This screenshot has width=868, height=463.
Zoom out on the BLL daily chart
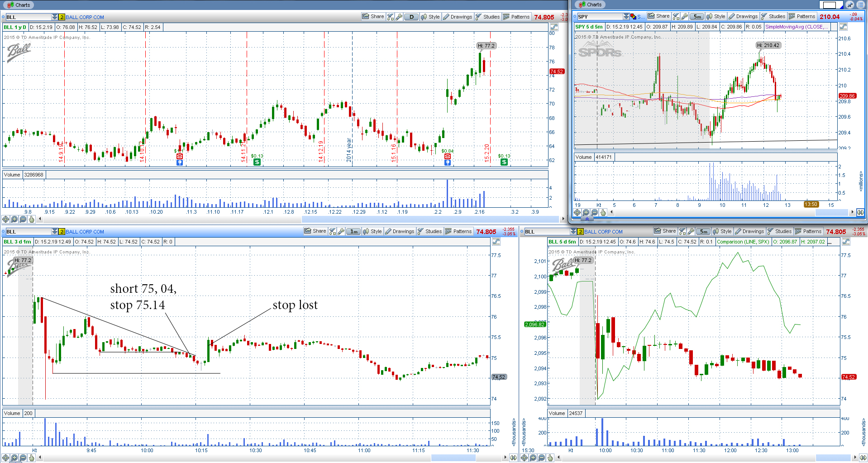23,219
